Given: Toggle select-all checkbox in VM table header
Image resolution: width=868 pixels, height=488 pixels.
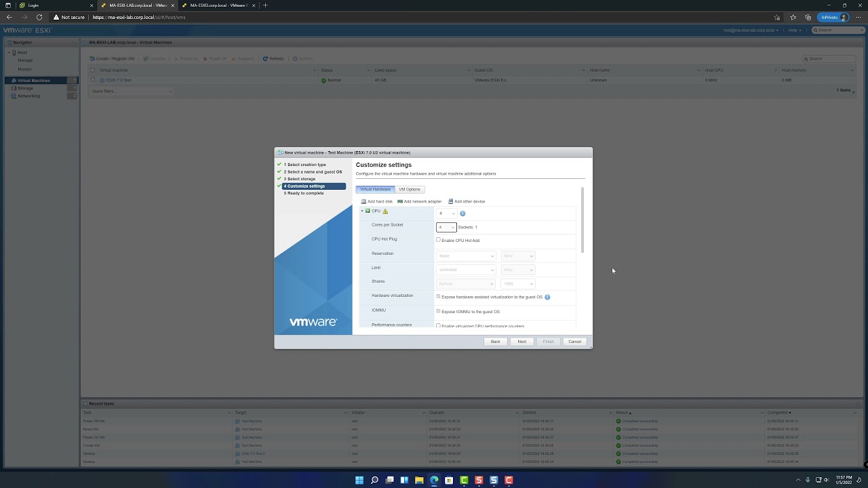Looking at the screenshot, I should [x=93, y=70].
